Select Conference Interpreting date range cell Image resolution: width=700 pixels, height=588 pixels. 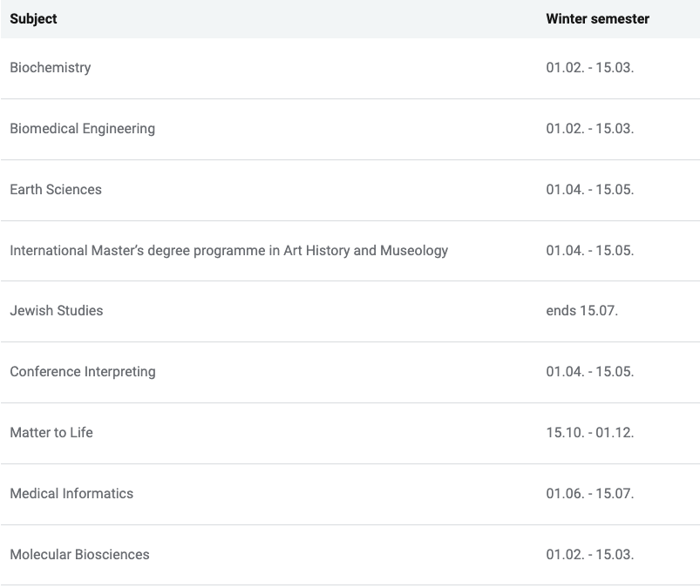[x=590, y=372]
